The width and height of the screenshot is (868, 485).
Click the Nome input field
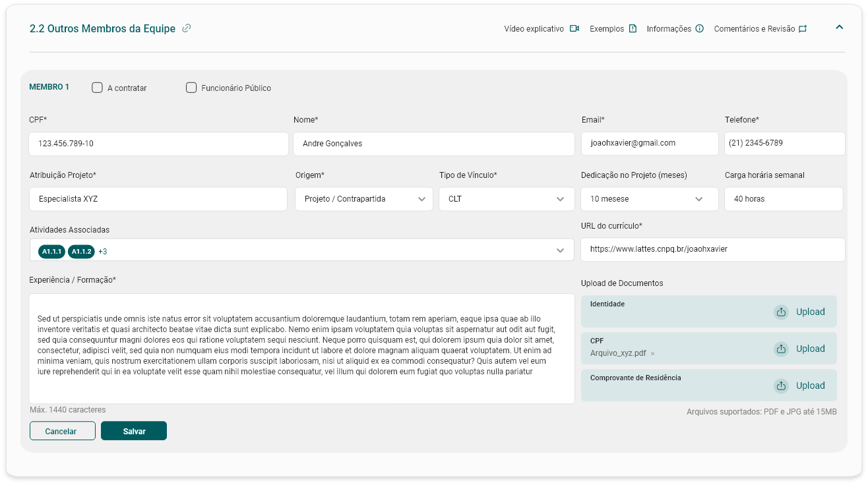pyautogui.click(x=433, y=144)
